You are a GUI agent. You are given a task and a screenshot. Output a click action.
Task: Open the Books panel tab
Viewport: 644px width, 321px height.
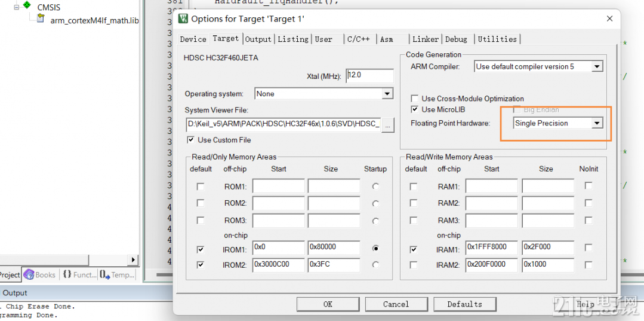pyautogui.click(x=40, y=274)
